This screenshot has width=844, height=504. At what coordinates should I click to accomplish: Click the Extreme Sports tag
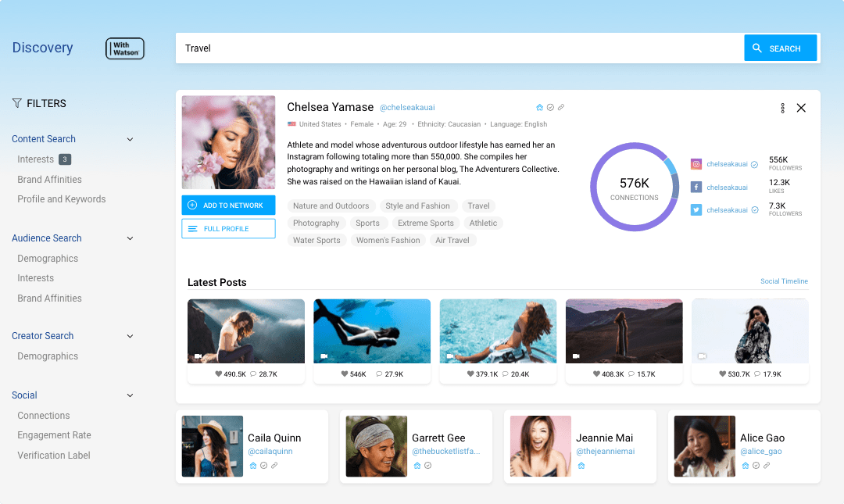click(425, 223)
